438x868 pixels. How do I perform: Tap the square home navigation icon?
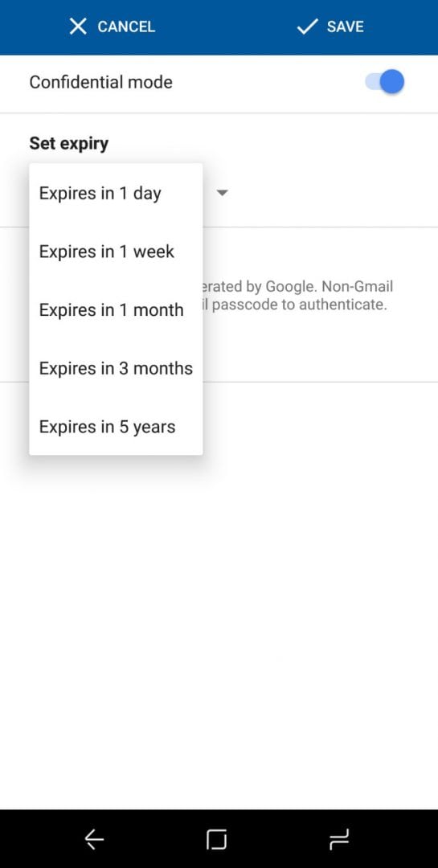(x=216, y=839)
